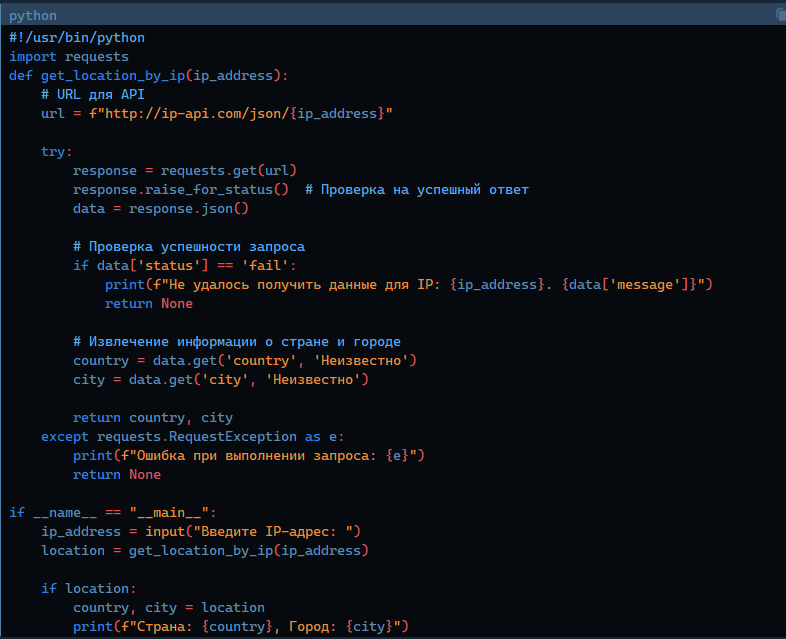This screenshot has height=639, width=786.
Task: Click 'except requests.RequestException as e:' line
Action: tap(192, 437)
